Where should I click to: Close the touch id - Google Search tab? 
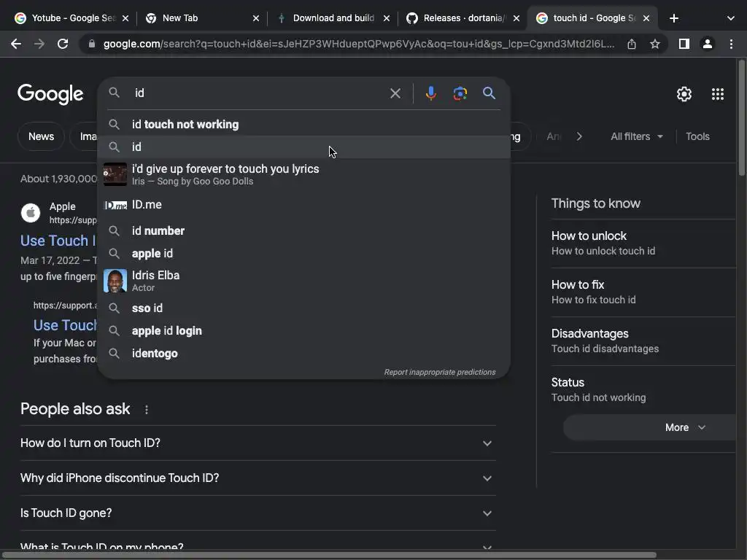point(646,18)
